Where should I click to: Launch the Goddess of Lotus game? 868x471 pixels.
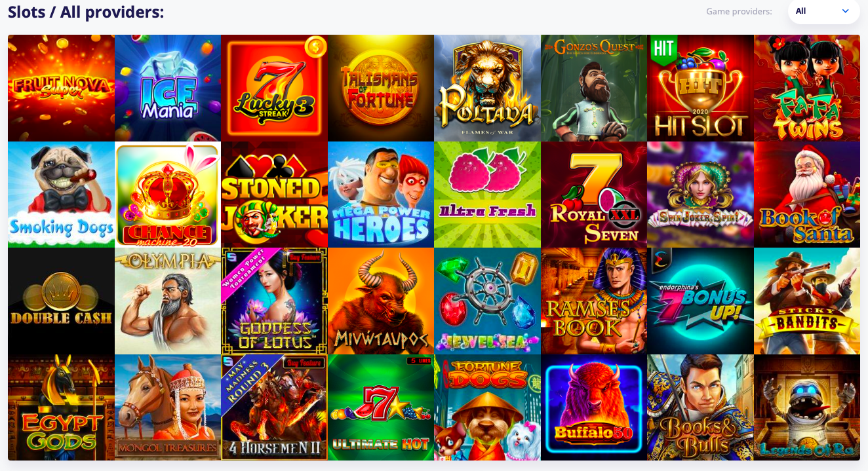(x=274, y=301)
